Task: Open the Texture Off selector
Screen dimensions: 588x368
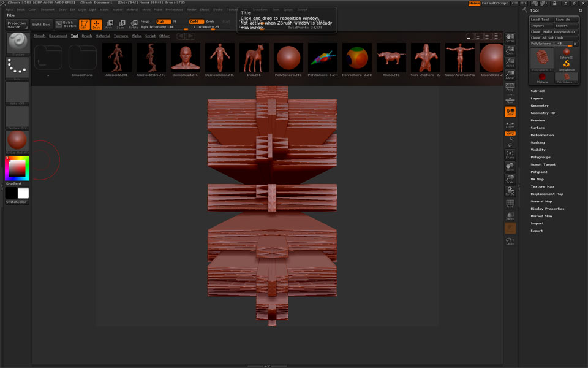Action: point(17,118)
